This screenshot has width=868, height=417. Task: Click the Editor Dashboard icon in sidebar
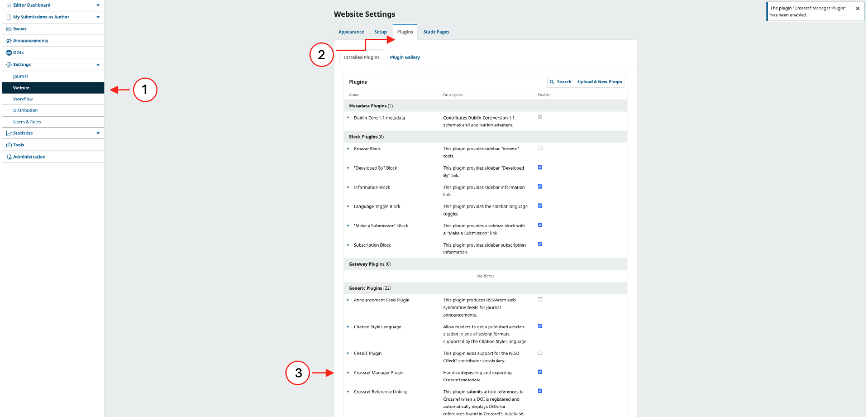(9, 5)
